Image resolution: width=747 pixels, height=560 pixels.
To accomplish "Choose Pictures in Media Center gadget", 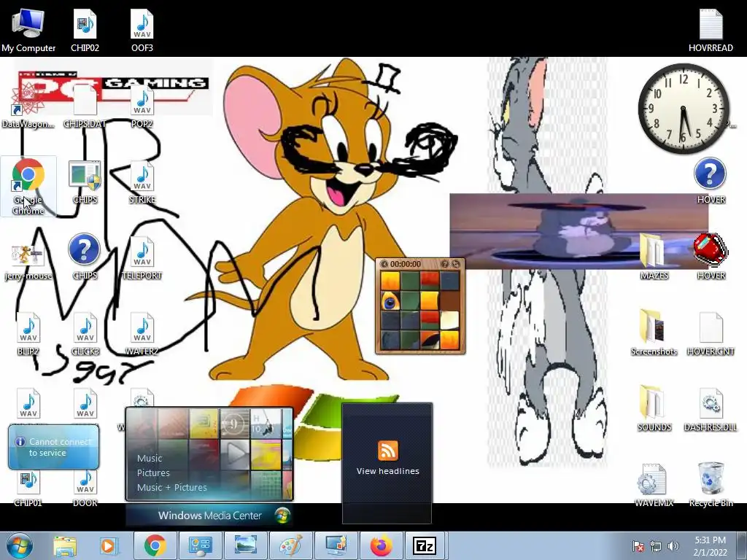I will point(153,472).
